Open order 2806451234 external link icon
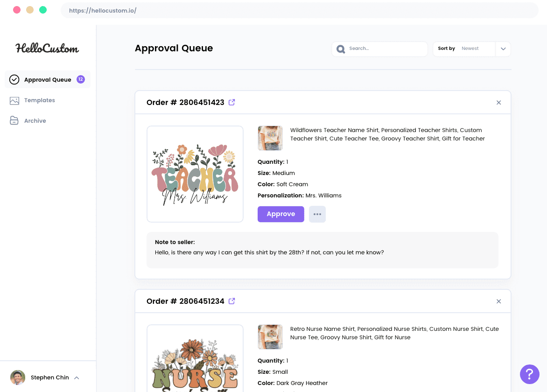The width and height of the screenshot is (547, 392). pyautogui.click(x=232, y=301)
